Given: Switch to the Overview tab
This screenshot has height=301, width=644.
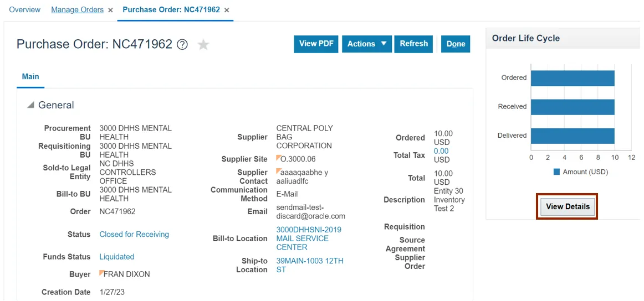Looking at the screenshot, I should point(25,10).
